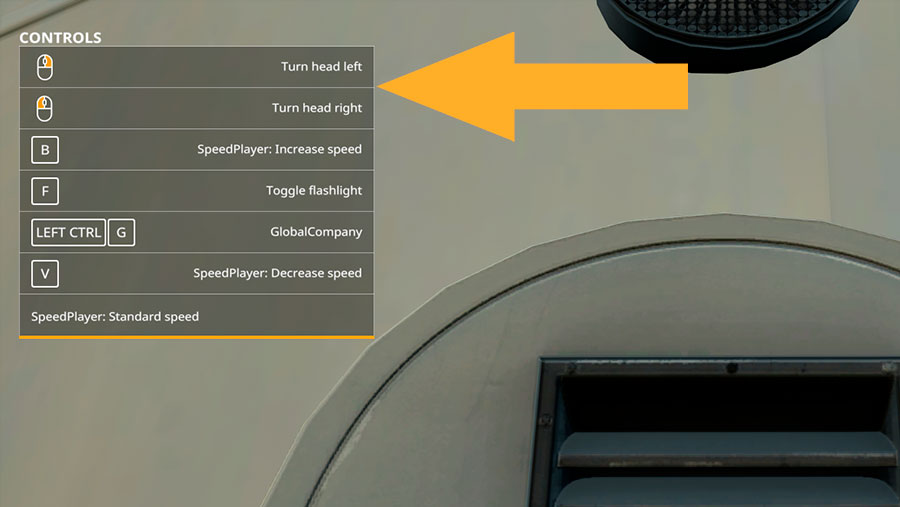Click Toggle flashlight text

coord(314,191)
